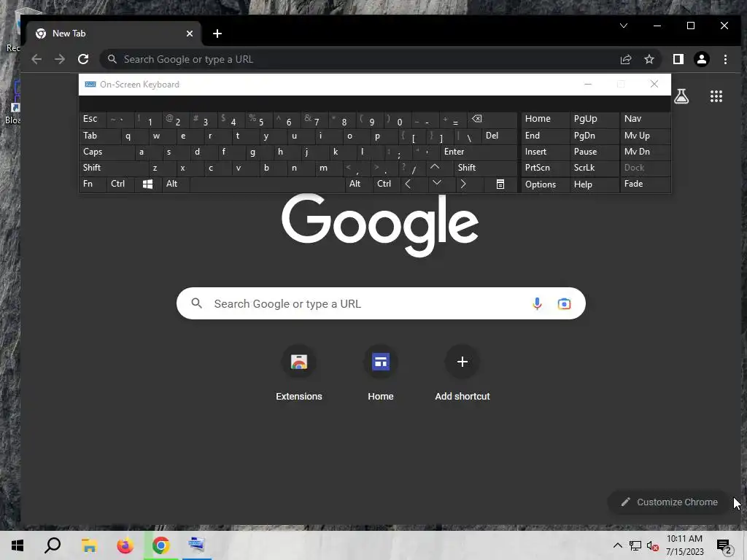Reload the Chrome page
Image resolution: width=747 pixels, height=560 pixels.
click(x=83, y=59)
